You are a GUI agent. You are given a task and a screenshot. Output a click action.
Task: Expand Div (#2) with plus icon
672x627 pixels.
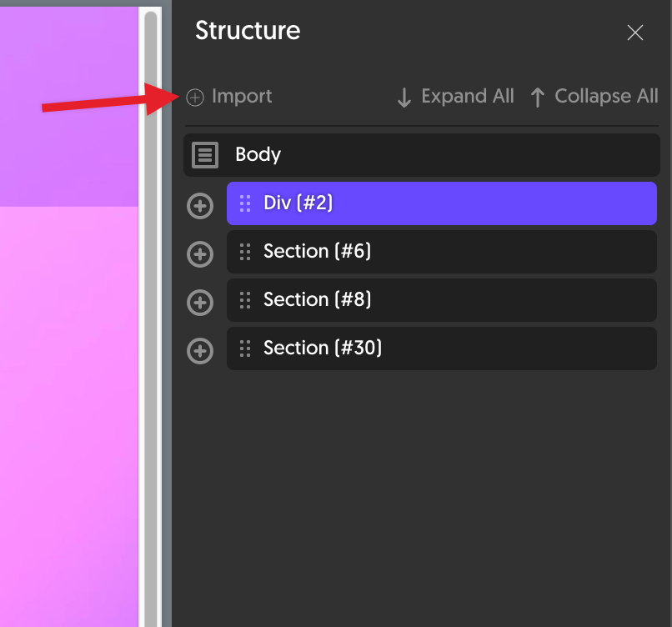[200, 206]
